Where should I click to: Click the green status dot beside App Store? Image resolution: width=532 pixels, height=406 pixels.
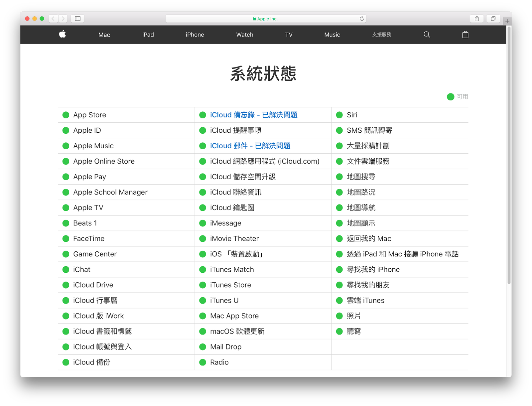(x=66, y=115)
